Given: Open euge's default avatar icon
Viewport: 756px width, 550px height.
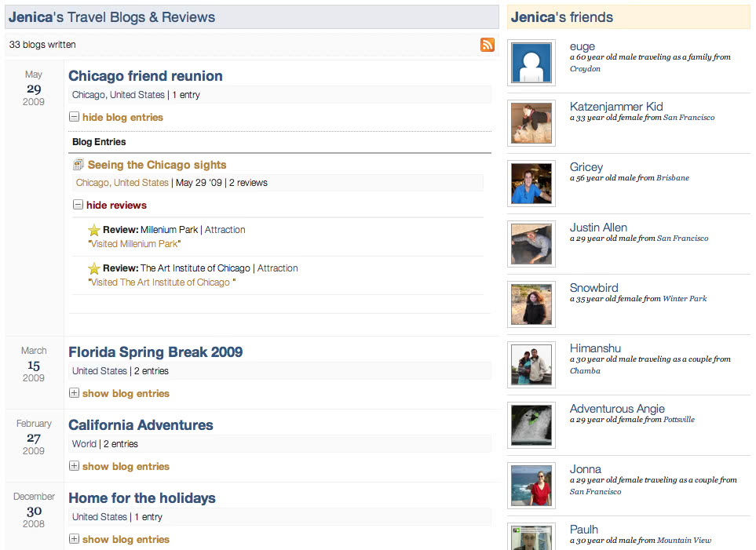Looking at the screenshot, I should (531, 63).
